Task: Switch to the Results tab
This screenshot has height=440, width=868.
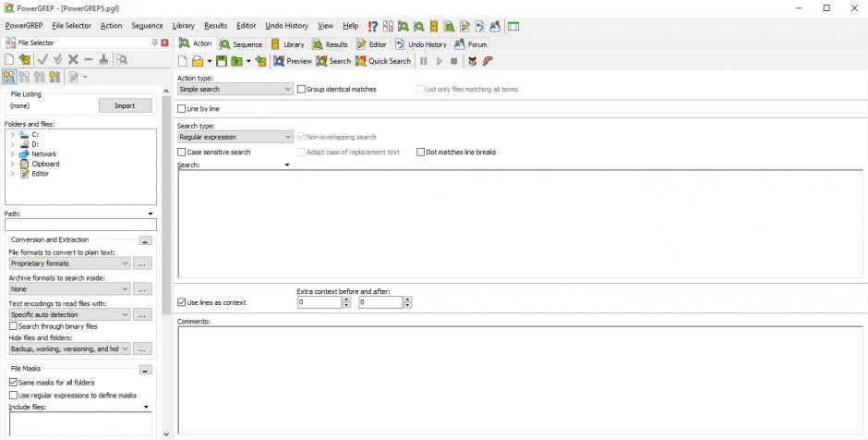Action: coord(331,44)
